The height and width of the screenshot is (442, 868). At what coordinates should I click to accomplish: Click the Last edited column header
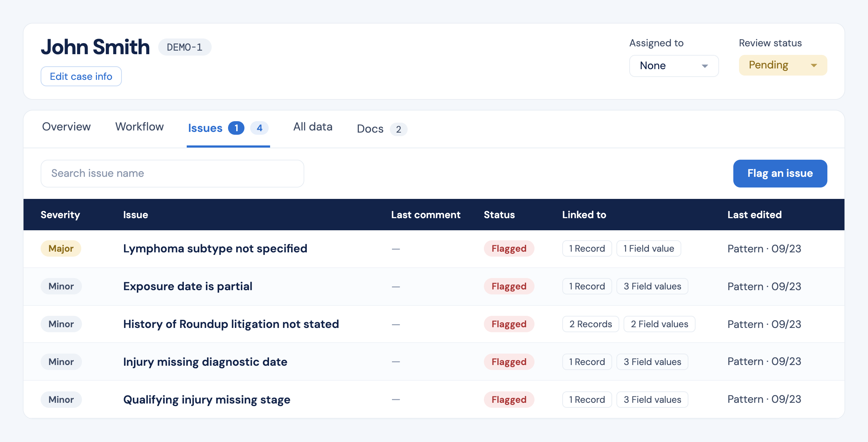pyautogui.click(x=754, y=215)
